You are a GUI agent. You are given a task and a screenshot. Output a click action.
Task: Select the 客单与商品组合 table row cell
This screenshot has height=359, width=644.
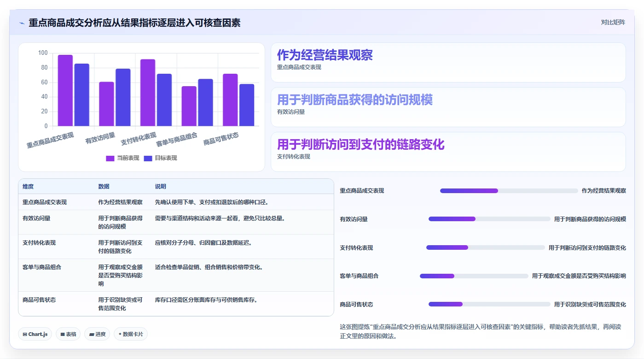42,267
